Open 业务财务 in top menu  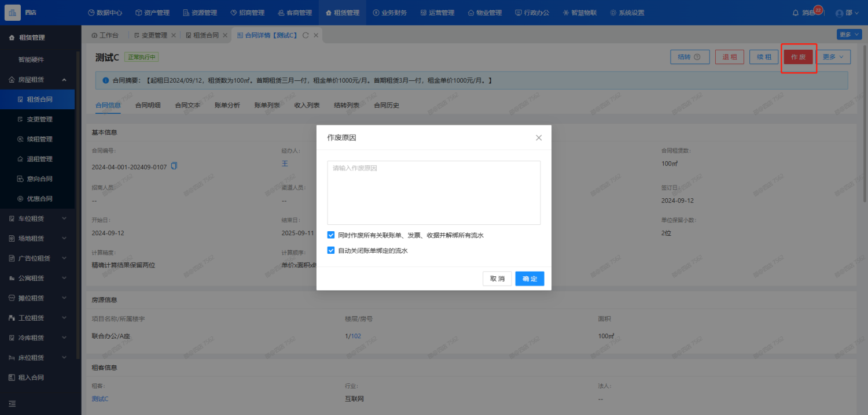coord(390,13)
